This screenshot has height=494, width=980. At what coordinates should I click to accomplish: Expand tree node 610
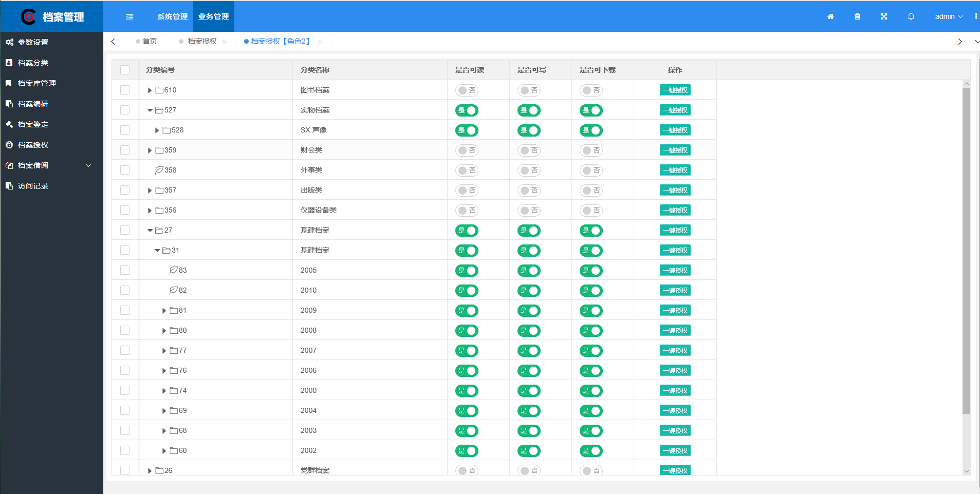click(x=150, y=90)
